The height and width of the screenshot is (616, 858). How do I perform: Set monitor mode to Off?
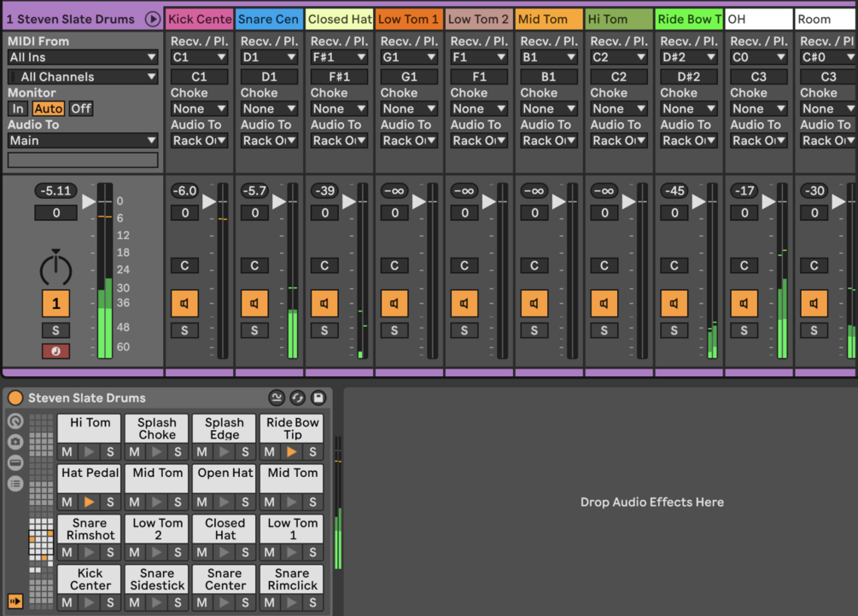click(x=81, y=108)
